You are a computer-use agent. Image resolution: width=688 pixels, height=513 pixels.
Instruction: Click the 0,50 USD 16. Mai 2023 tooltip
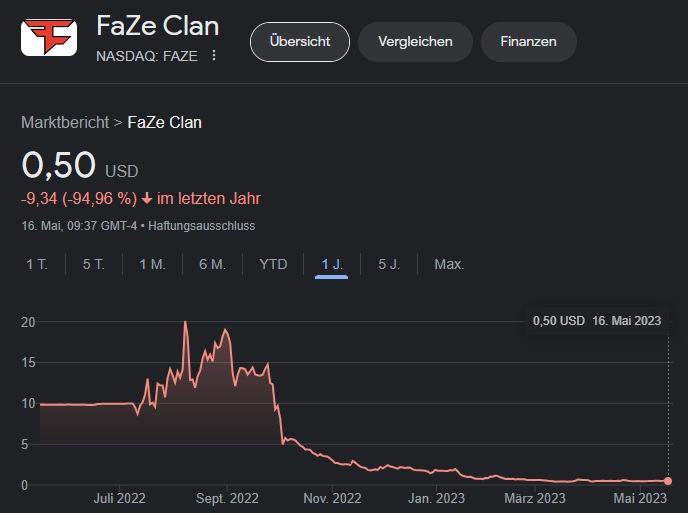(x=597, y=321)
